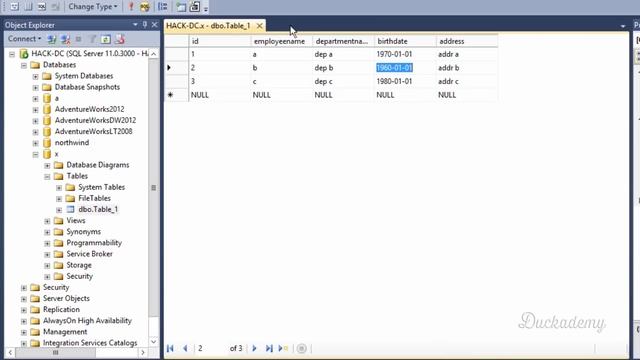
Task: Click the 'dep a' department cell
Action: (343, 54)
